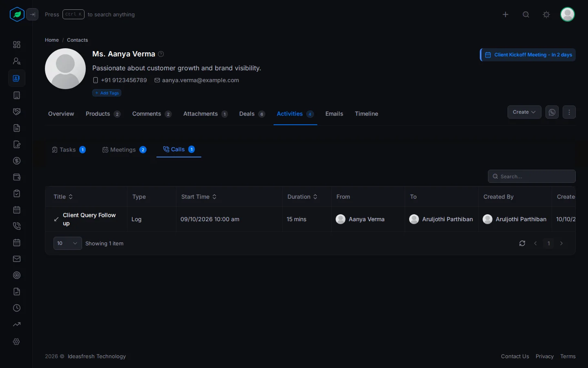The width and height of the screenshot is (588, 368).
Task: Open the phone calls sidebar icon
Action: point(17,226)
